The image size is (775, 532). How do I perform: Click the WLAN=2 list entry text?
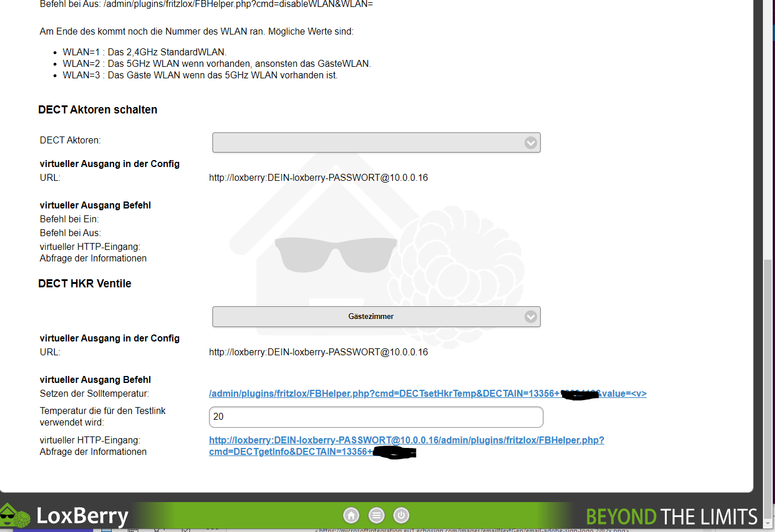pos(216,64)
